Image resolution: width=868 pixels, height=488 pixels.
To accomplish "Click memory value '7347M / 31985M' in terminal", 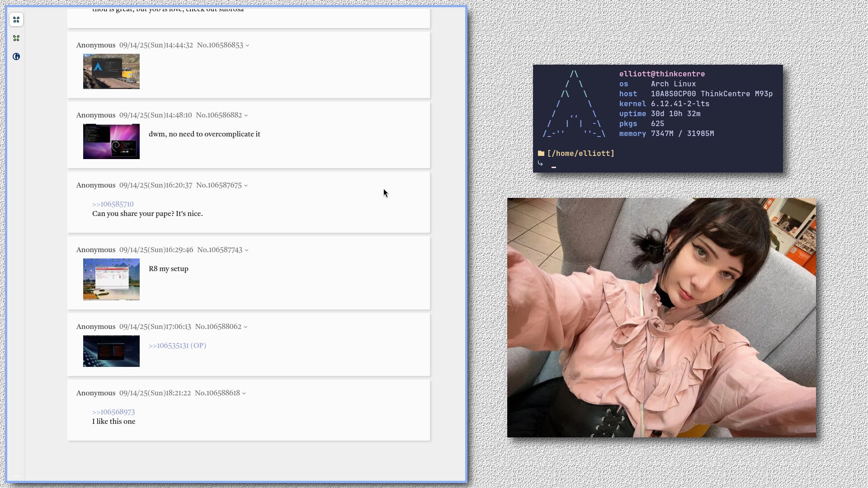I will (682, 134).
